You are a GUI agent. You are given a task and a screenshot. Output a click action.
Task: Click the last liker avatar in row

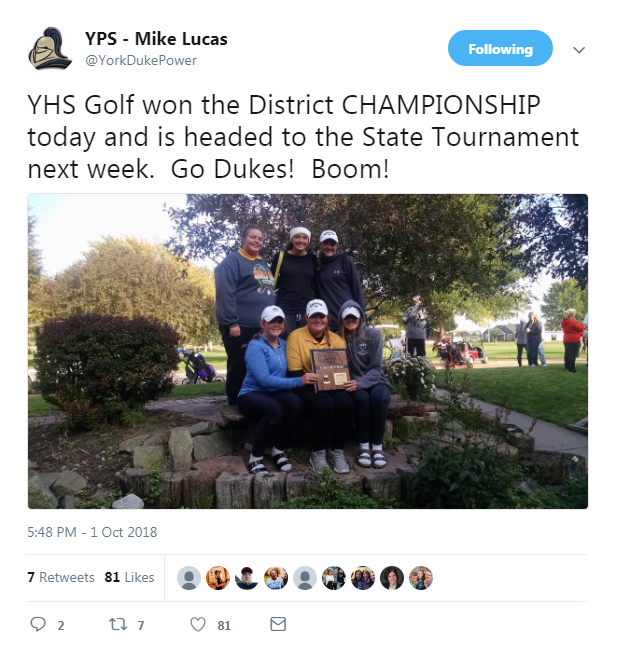[x=421, y=578]
